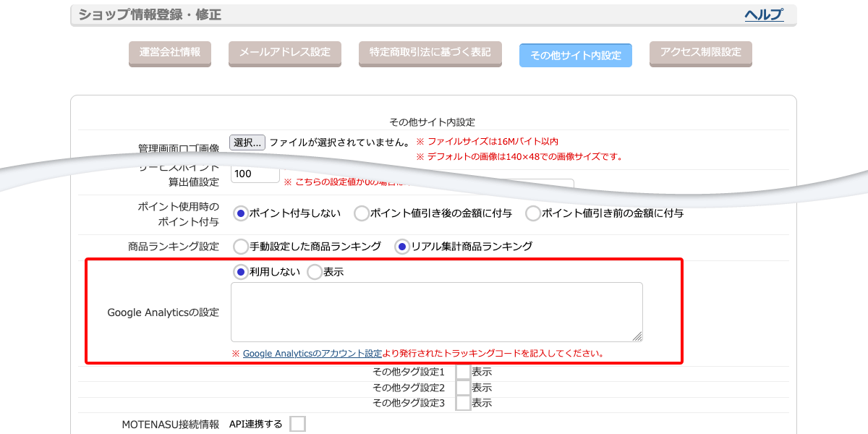Select the その他サイト内設定 tab
868x434 pixels.
[x=576, y=56]
